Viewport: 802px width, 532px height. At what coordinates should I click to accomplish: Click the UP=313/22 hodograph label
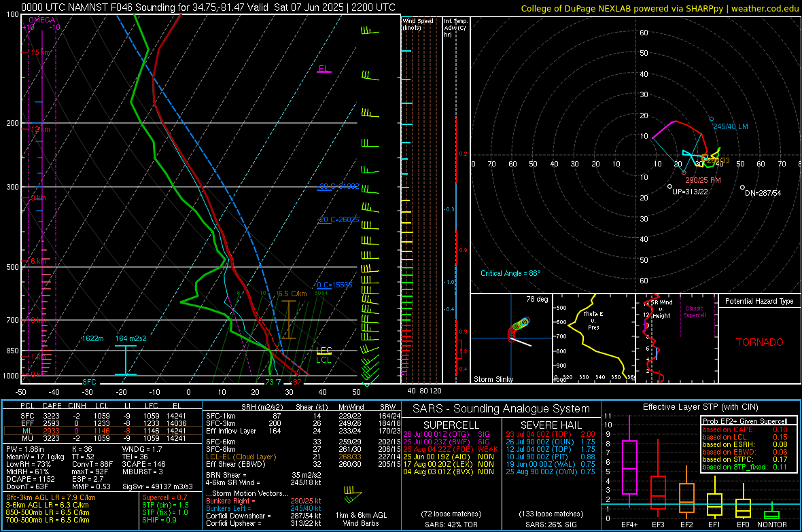(690, 192)
